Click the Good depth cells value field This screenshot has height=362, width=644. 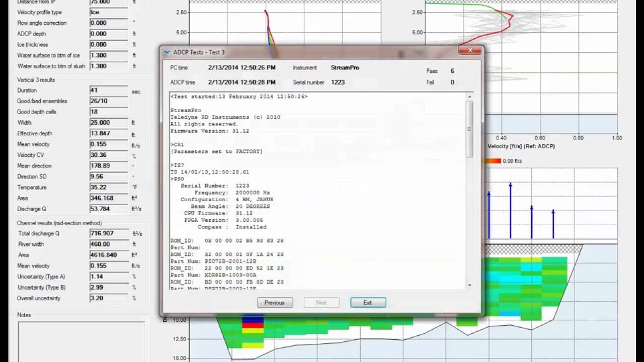(x=109, y=112)
